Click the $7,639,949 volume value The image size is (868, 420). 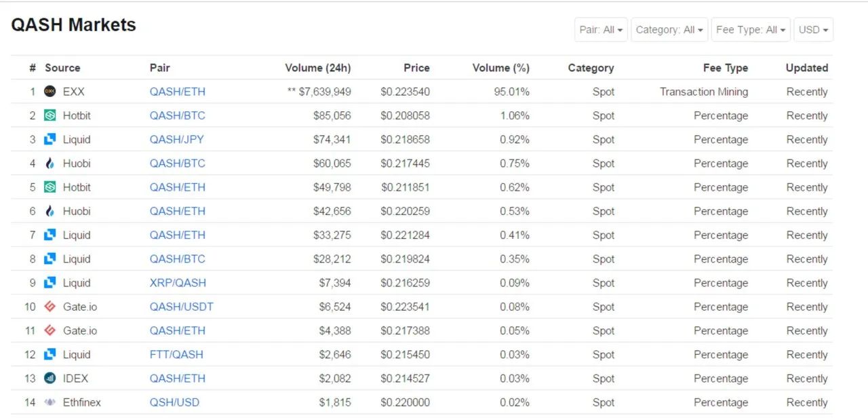pyautogui.click(x=325, y=92)
